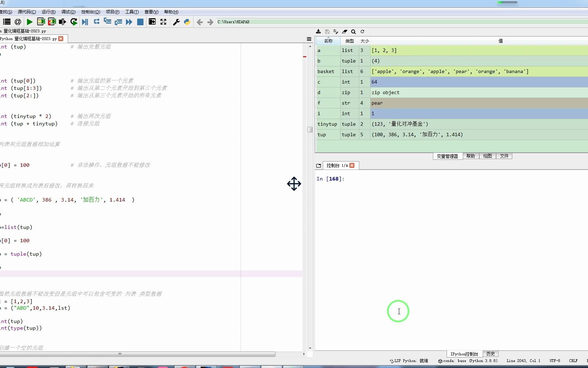Re-run last script icon
Screen dimensions: 588x368
pos(74,22)
